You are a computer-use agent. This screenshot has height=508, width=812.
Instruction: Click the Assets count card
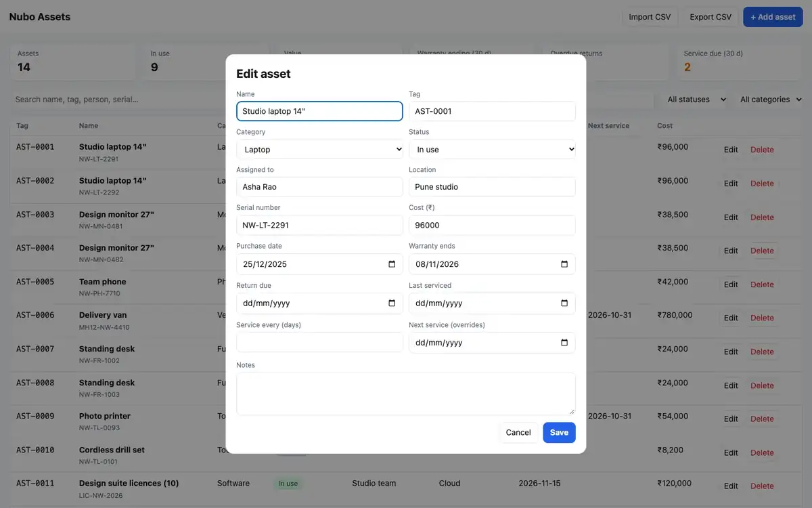[x=73, y=62]
